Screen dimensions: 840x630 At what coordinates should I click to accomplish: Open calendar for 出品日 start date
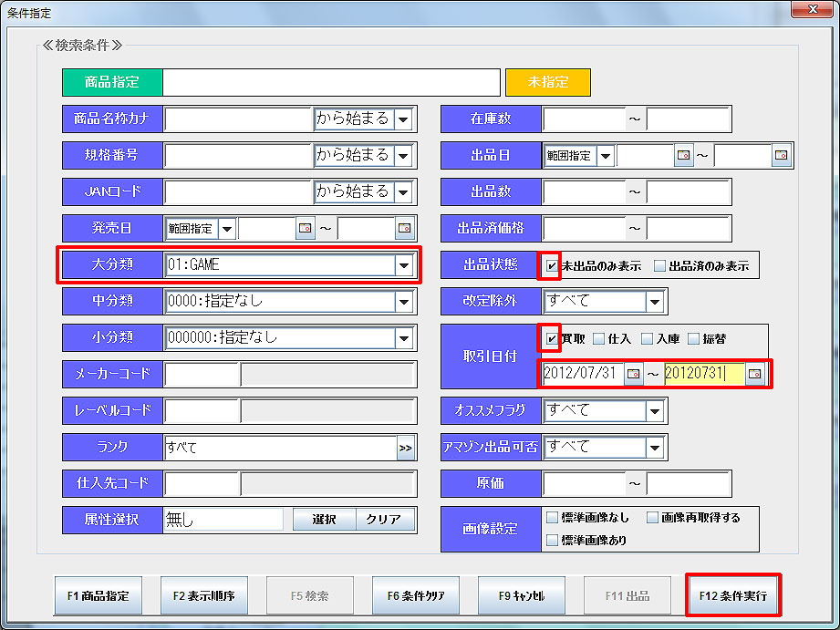(684, 155)
